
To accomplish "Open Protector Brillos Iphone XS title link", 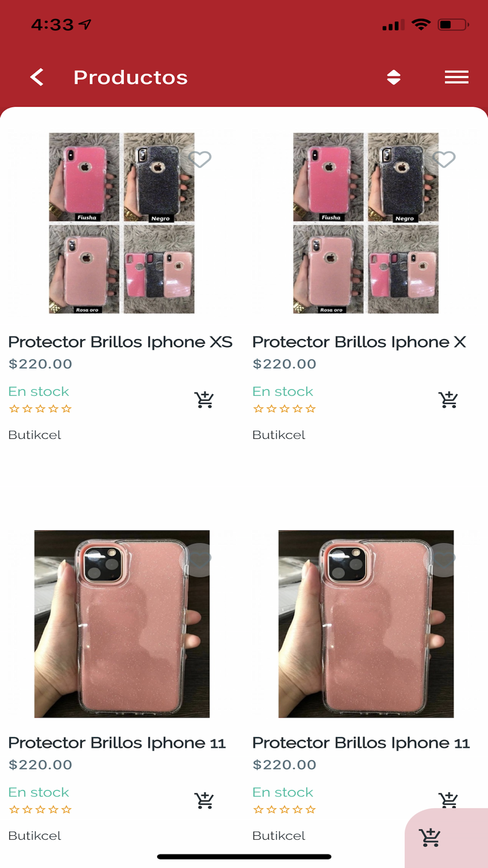I will [x=121, y=342].
